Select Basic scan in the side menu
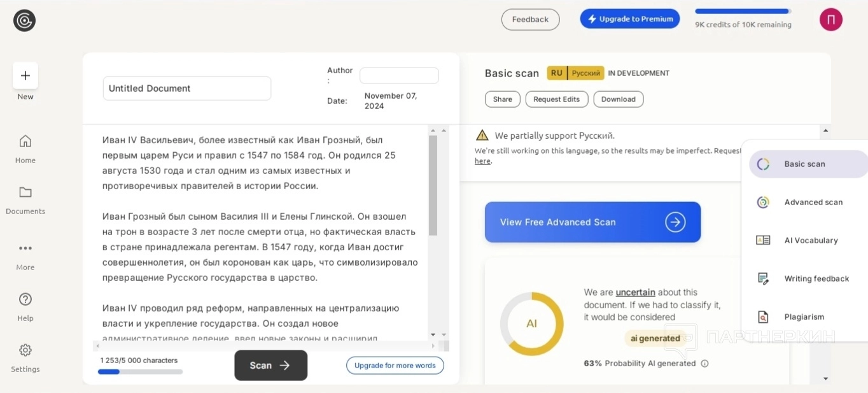The image size is (868, 393). coord(804,164)
